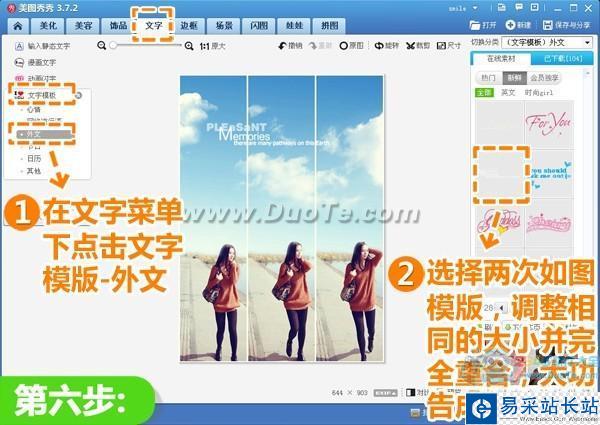Click the 保存与分享 save button
Screen dimensions: 600x425
566,25
